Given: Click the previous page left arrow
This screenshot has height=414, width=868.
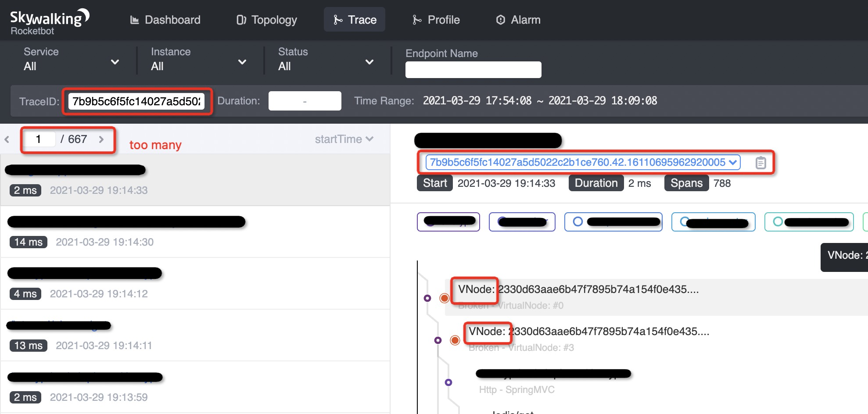Looking at the screenshot, I should [x=7, y=139].
